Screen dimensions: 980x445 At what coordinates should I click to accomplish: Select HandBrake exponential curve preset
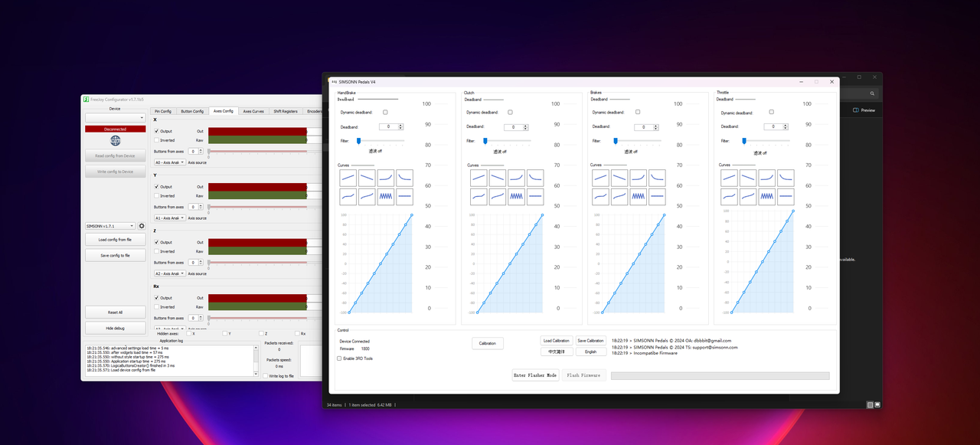[x=386, y=178]
